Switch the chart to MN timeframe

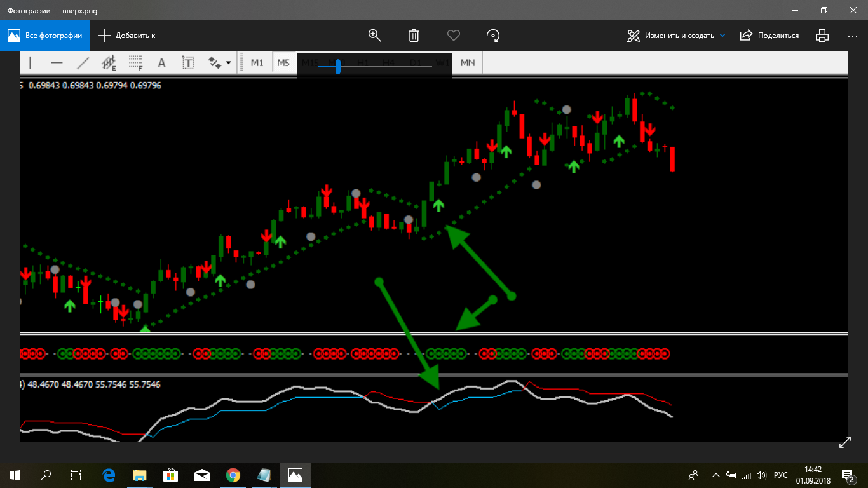pyautogui.click(x=468, y=63)
